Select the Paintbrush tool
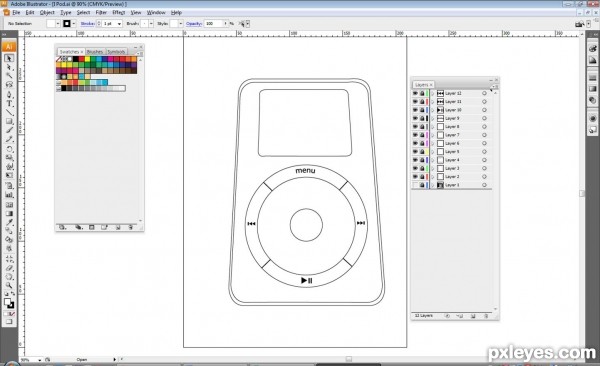This screenshot has width=600, height=366. pyautogui.click(x=9, y=131)
